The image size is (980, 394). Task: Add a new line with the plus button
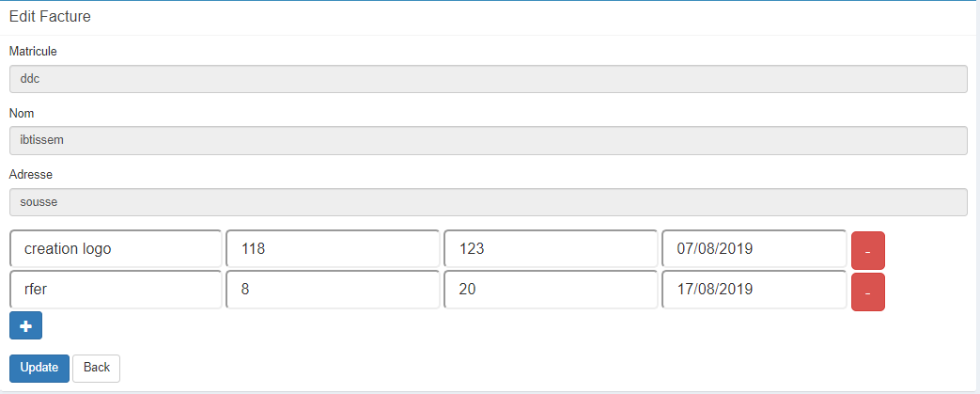click(x=25, y=325)
